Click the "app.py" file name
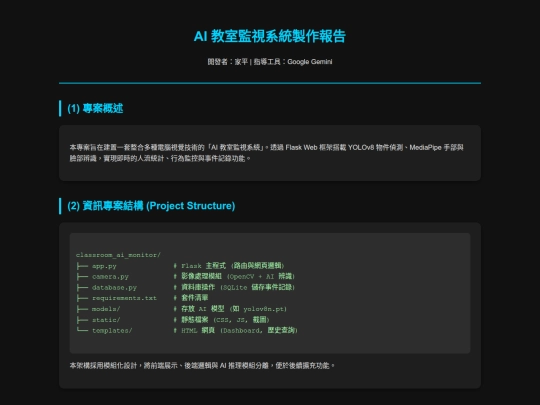Image resolution: width=540 pixels, height=405 pixels. point(104,266)
